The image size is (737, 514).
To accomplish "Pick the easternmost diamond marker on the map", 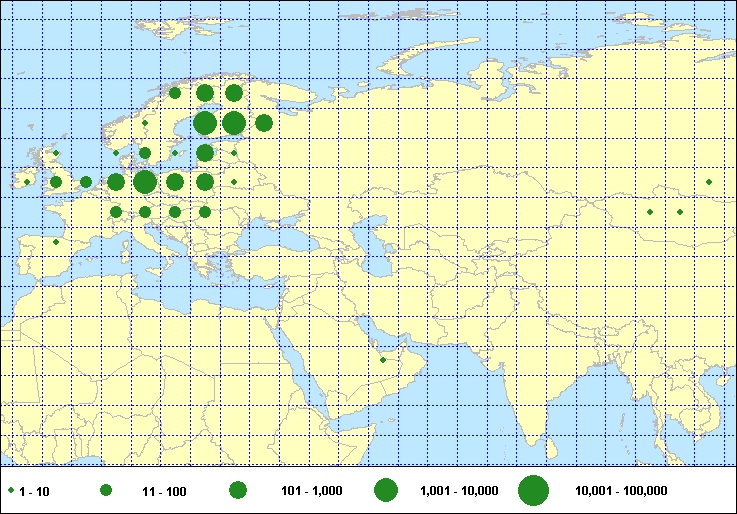I will click(709, 182).
